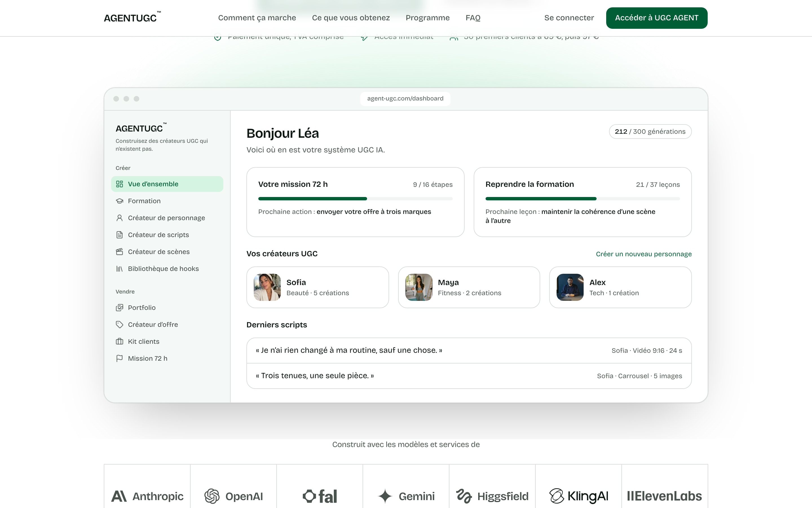Click "21 / 37 leçons" counter

pos(658,185)
